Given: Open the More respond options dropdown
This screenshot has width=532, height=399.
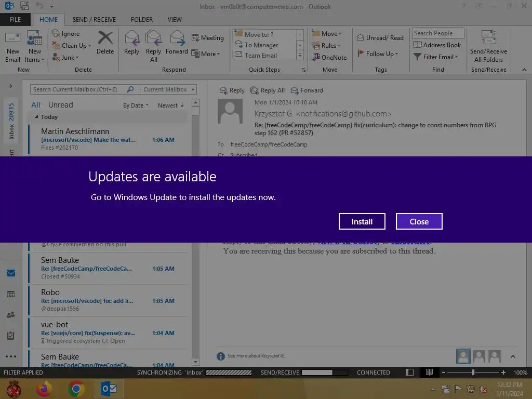Looking at the screenshot, I should click(206, 54).
